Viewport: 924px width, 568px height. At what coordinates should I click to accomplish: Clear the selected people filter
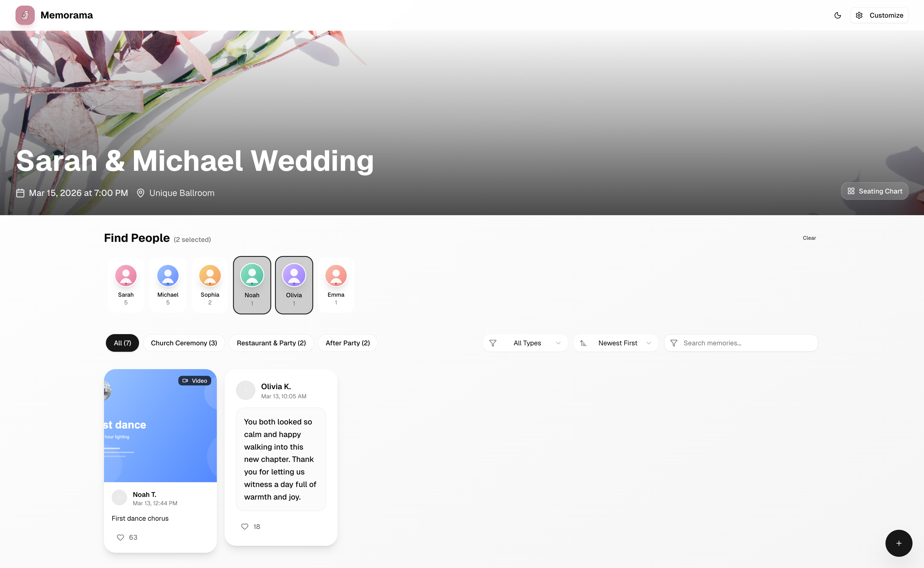click(x=809, y=238)
